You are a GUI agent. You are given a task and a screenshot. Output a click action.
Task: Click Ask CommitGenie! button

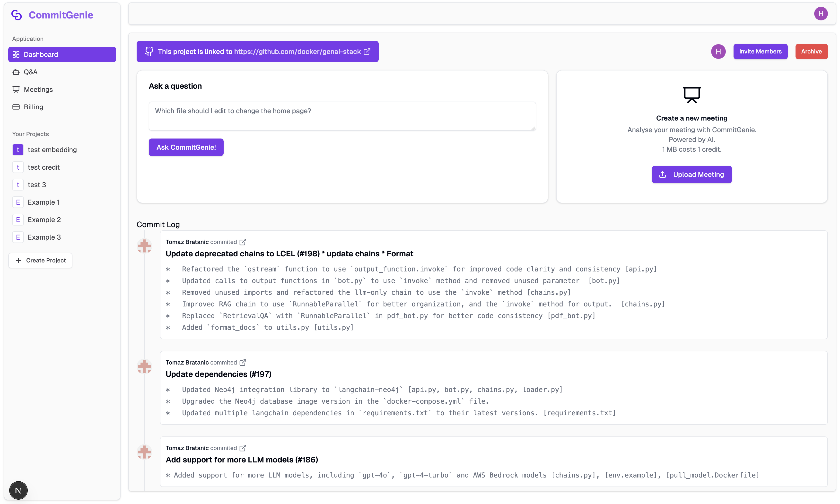(186, 148)
